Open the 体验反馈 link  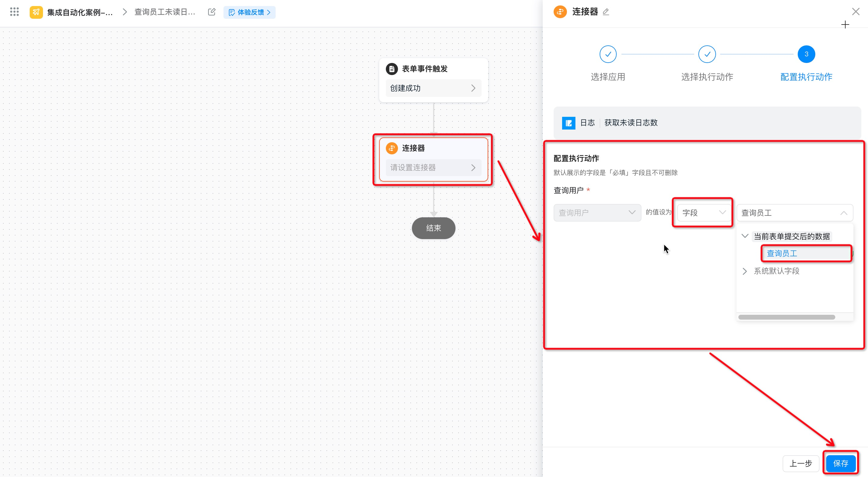250,12
